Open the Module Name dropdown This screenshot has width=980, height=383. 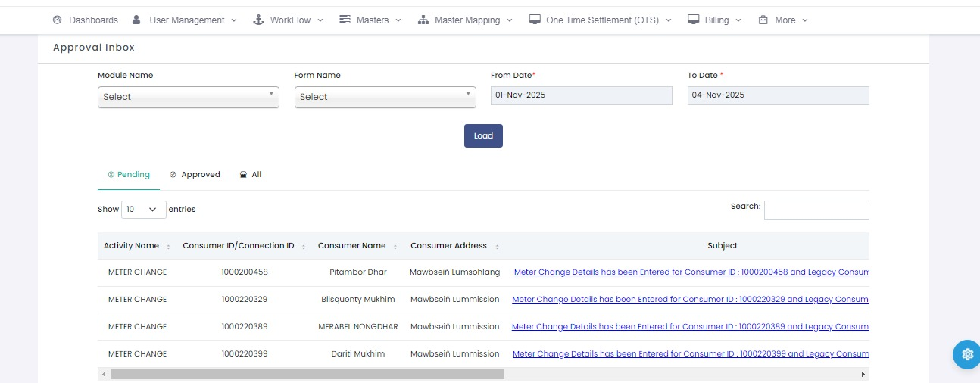coord(188,97)
